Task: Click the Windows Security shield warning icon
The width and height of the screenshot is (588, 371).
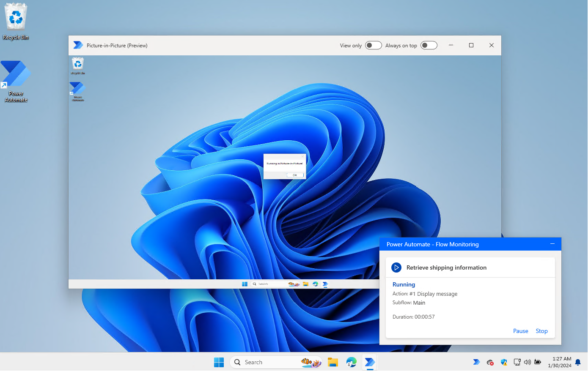Action: pos(504,362)
